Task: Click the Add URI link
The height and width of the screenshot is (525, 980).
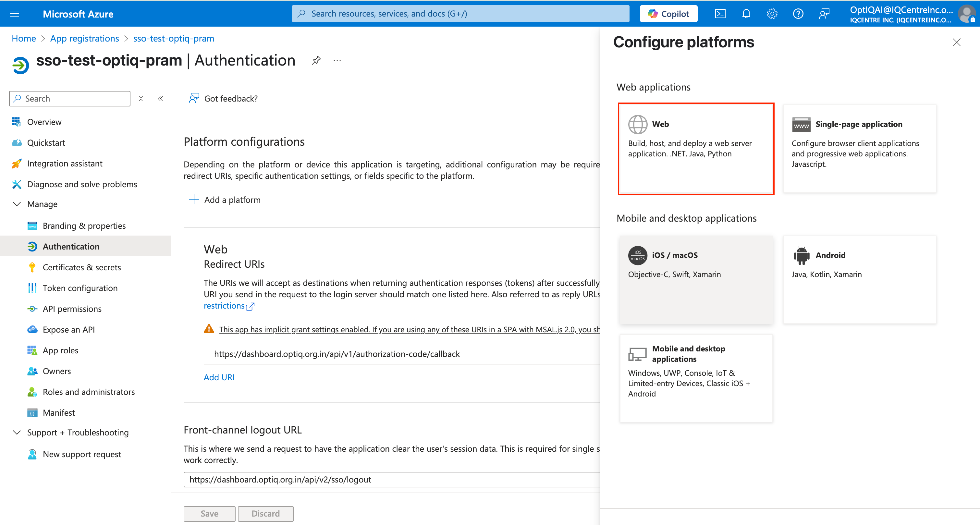Action: [x=219, y=377]
